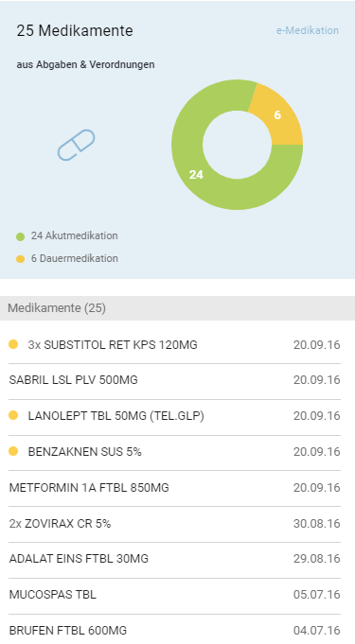
Task: Click yellow dot beside LANOLEPT TBL 50MG
Action: 13,416
